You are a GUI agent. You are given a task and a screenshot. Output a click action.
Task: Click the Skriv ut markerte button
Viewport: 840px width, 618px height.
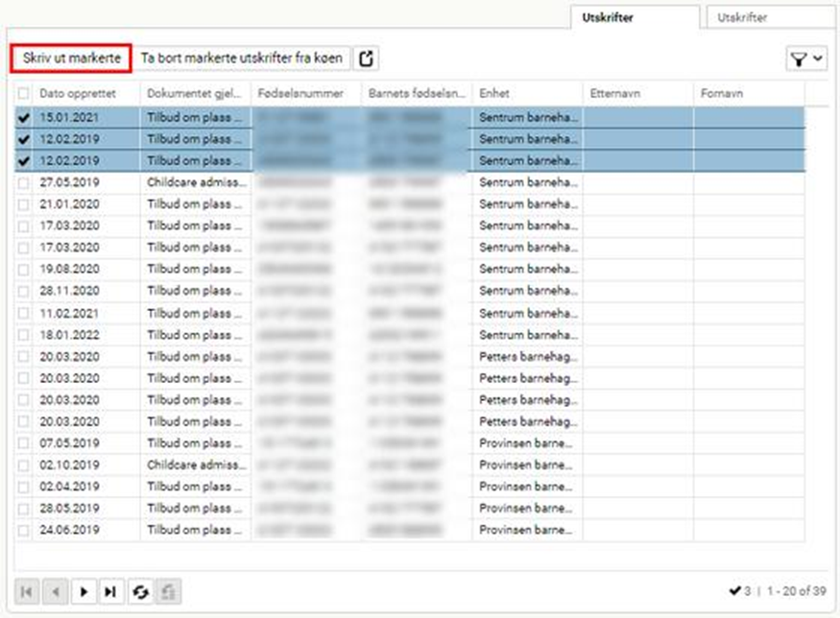72,59
